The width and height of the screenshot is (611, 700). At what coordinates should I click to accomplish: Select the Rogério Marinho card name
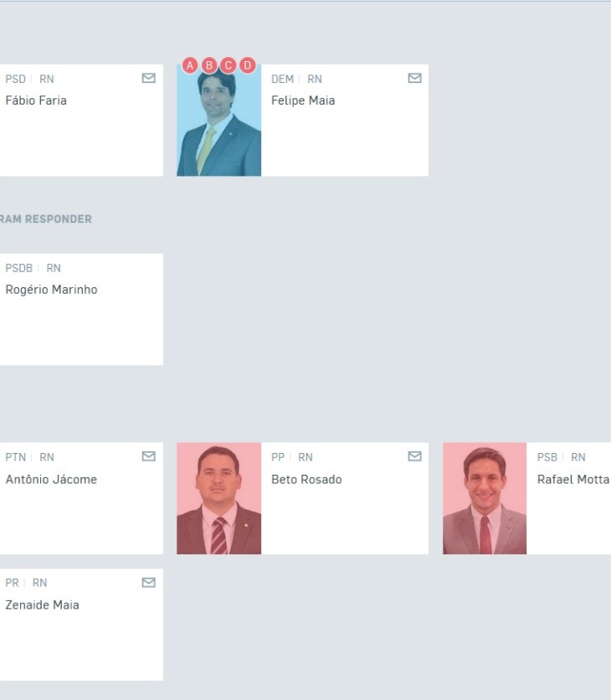(51, 290)
